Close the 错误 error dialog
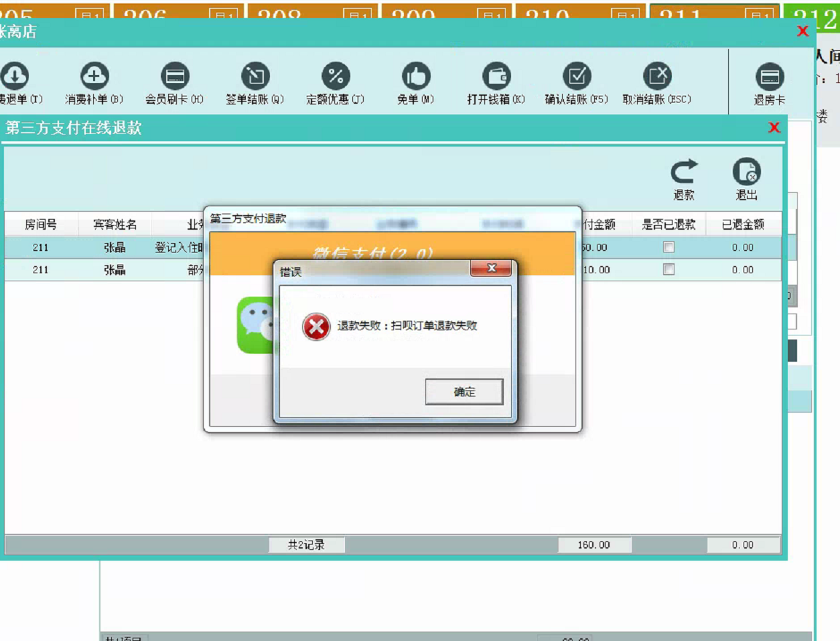 (491, 269)
